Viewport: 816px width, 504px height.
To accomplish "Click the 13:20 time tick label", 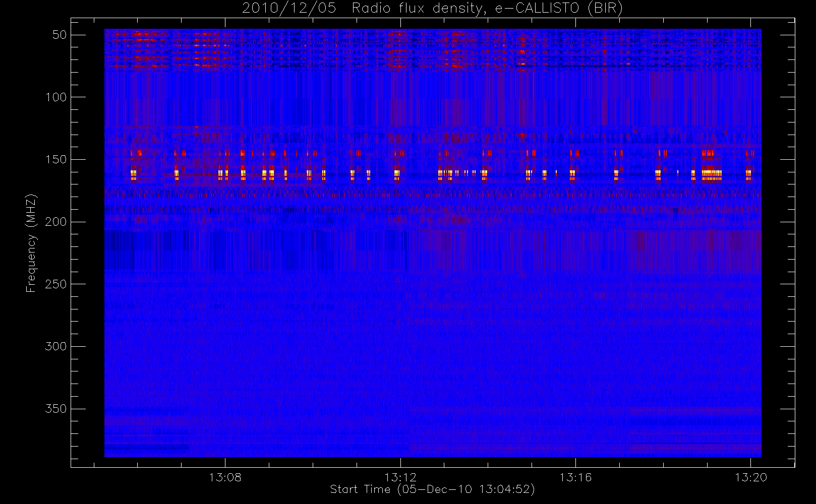I will tap(750, 477).
